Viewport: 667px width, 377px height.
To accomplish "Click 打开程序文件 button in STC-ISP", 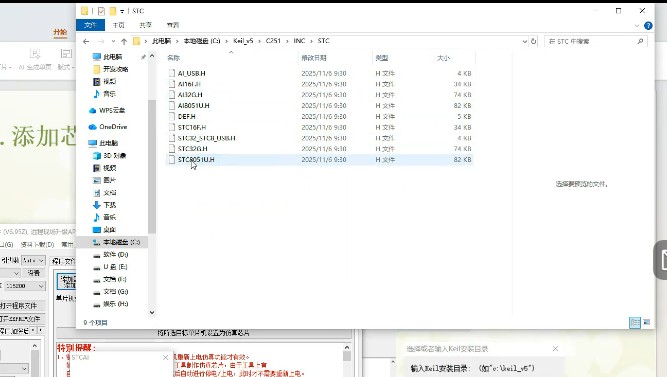I will pyautogui.click(x=19, y=306).
